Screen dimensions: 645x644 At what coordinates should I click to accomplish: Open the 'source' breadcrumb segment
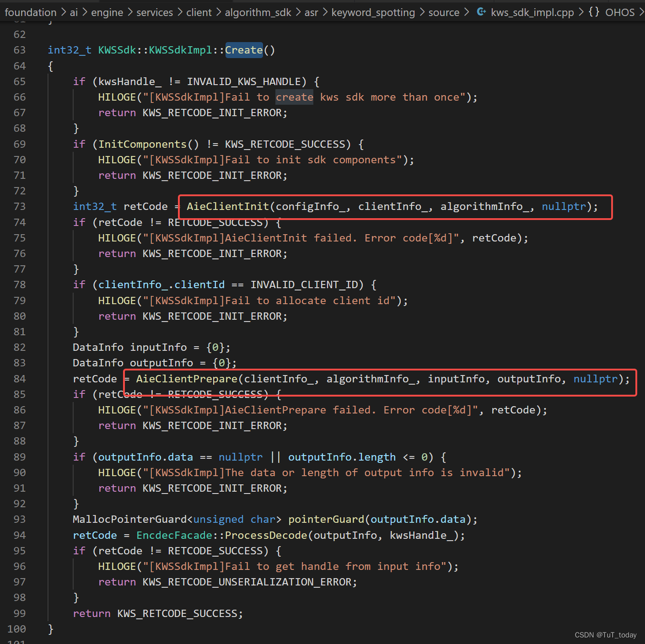[x=444, y=12]
